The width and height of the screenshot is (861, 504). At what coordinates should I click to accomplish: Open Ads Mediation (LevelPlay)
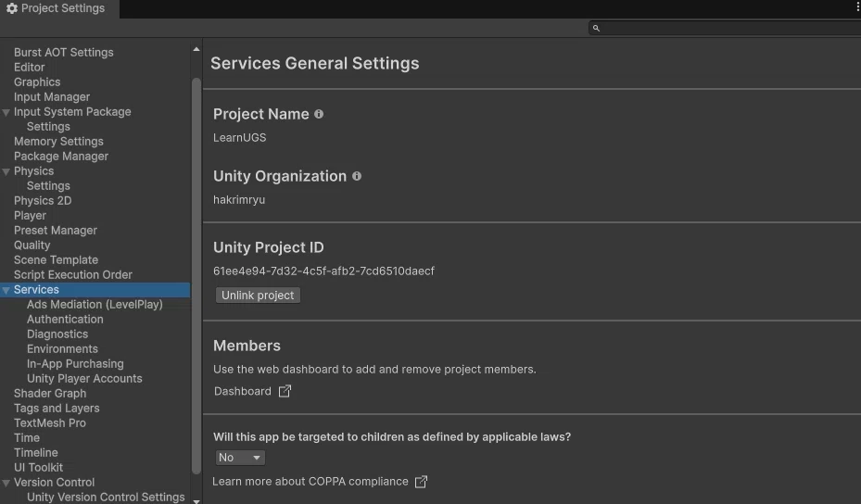click(x=95, y=304)
